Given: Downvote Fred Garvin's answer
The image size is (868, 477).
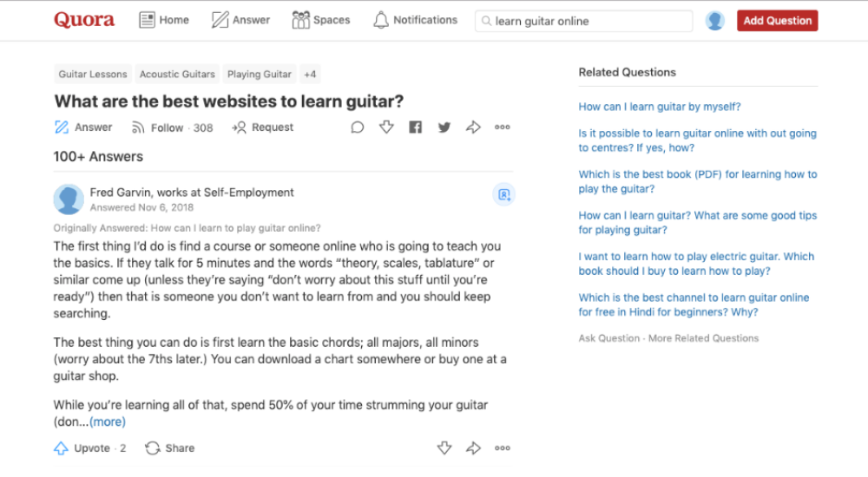Looking at the screenshot, I should pos(444,448).
